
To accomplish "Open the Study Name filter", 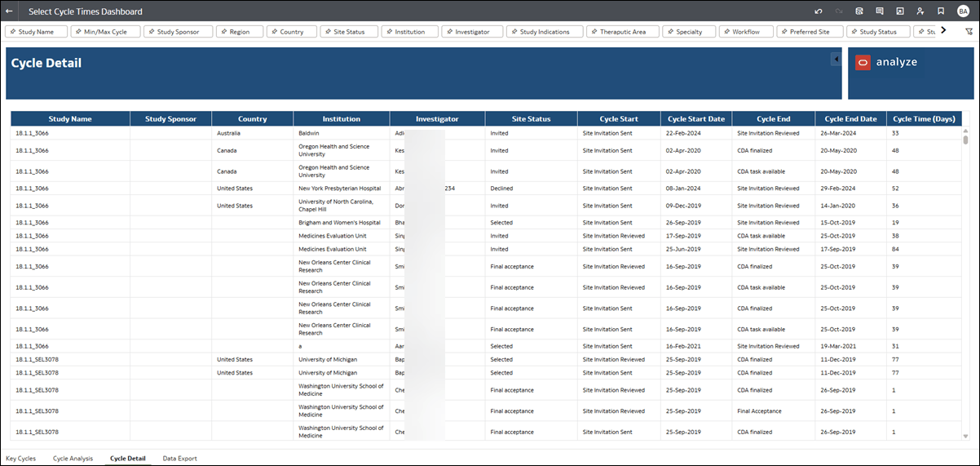I will [x=36, y=32].
